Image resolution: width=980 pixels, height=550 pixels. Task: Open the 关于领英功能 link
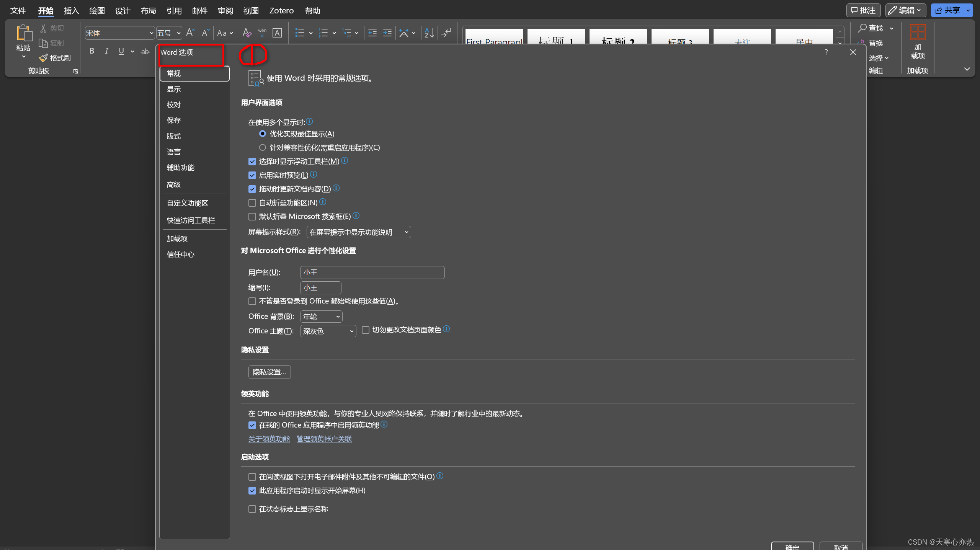[x=269, y=439]
